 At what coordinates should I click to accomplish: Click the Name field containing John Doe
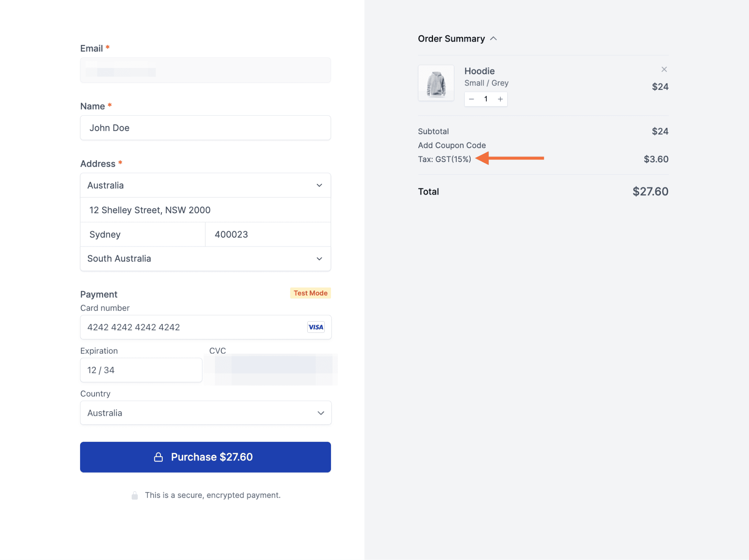point(205,128)
